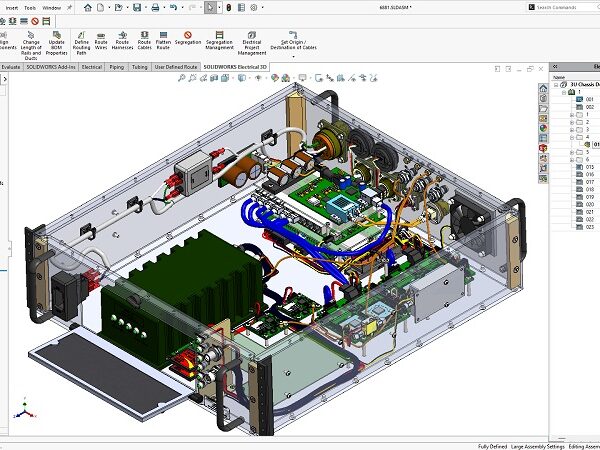Switch to the User Defined Route tab

click(x=177, y=66)
